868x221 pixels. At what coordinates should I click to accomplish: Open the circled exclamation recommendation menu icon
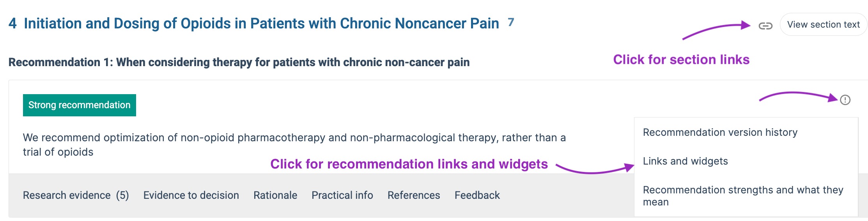pos(845,100)
